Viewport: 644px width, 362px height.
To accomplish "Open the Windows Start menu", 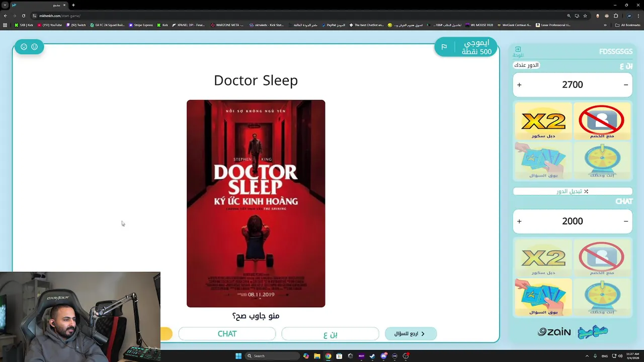I will 238,356.
